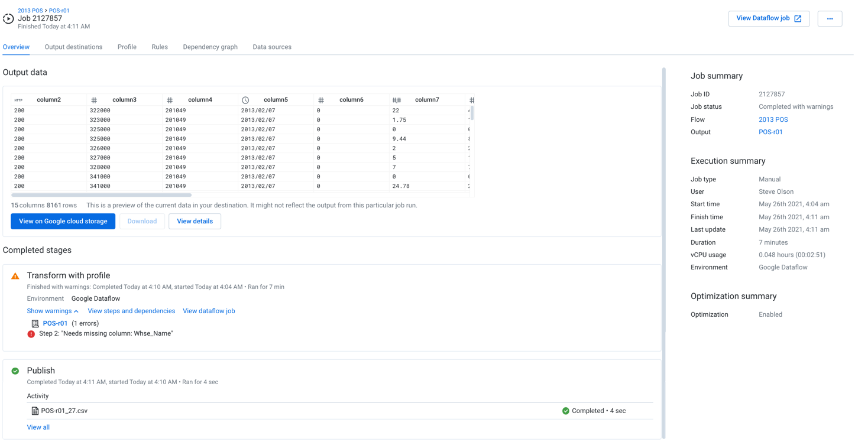The height and width of the screenshot is (445, 868).
Task: Switch to the Output destinations tab
Action: (x=73, y=47)
